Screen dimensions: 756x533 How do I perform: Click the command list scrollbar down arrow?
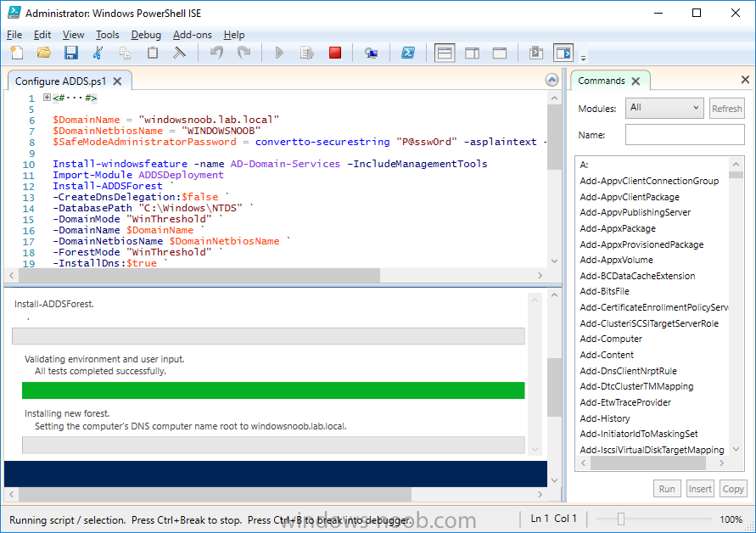click(736, 449)
